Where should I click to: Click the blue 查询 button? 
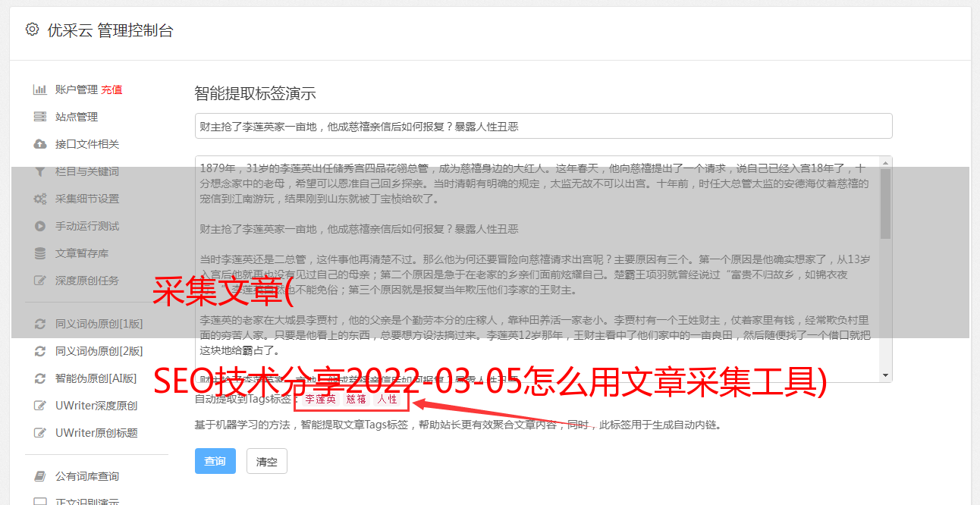pyautogui.click(x=215, y=461)
